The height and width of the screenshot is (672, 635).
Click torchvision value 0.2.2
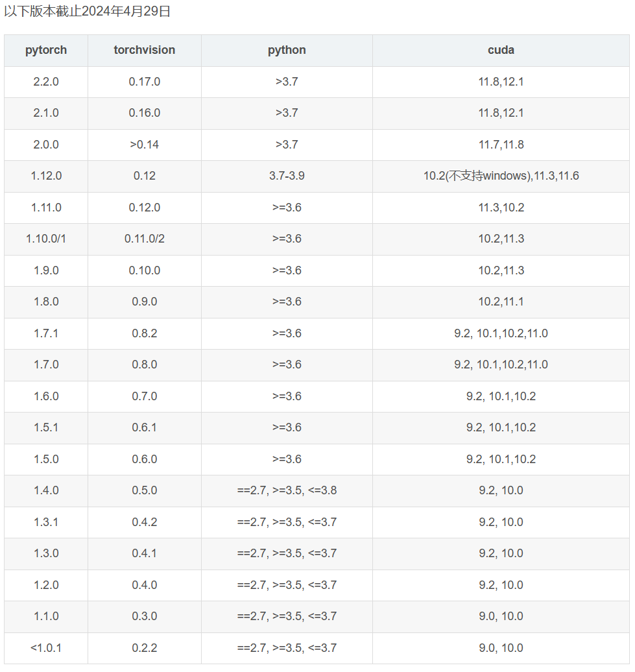tap(145, 649)
